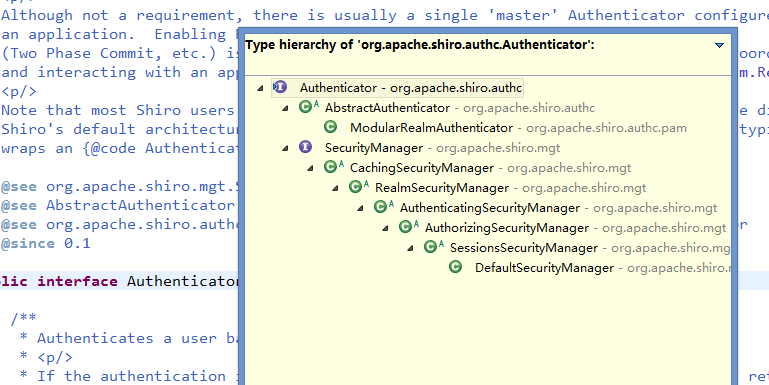Click the SessionsSecurityManager class icon
Viewport: 769px width, 385px height.
pyautogui.click(x=434, y=248)
